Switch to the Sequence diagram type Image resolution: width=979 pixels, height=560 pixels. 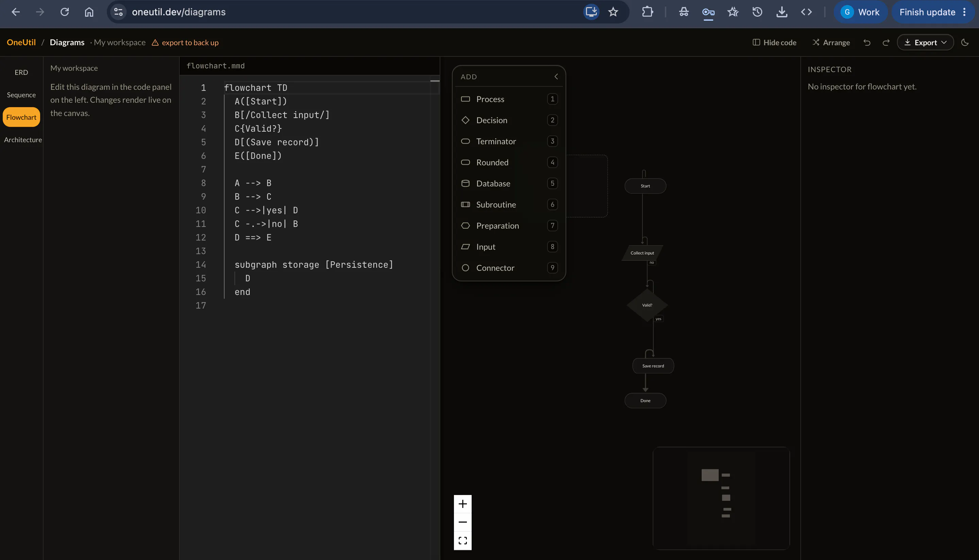pos(21,95)
